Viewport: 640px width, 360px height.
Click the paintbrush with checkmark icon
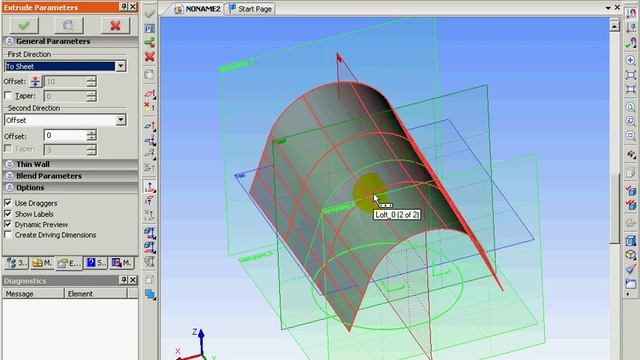(x=631, y=269)
